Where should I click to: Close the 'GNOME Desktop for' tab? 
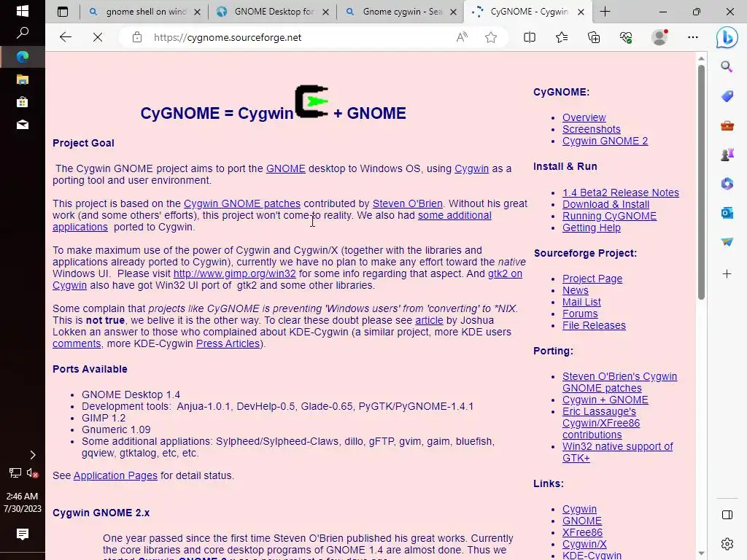pos(325,12)
